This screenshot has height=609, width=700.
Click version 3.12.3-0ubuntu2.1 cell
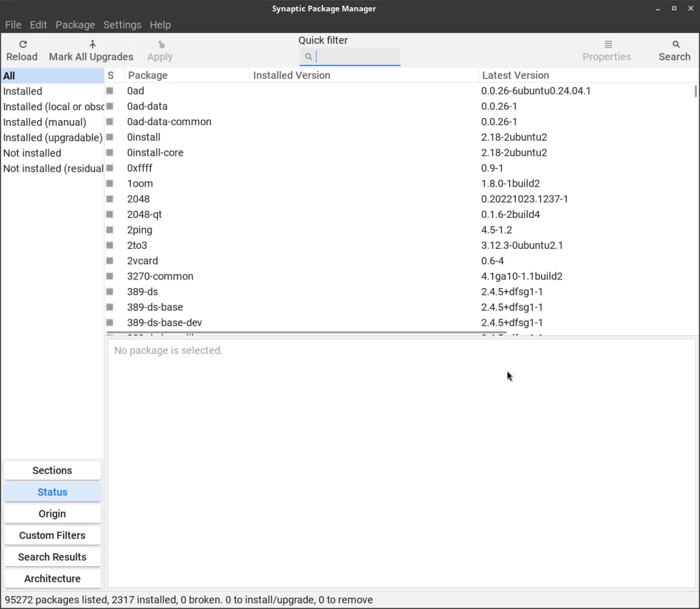(x=522, y=245)
